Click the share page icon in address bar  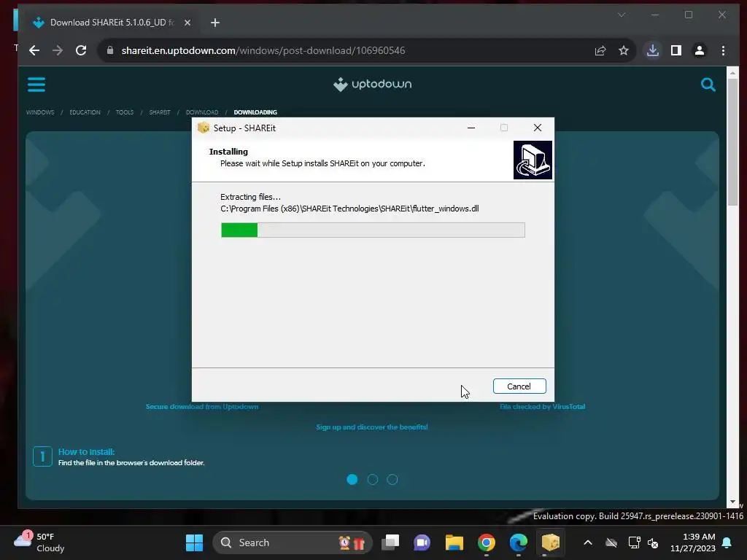point(600,50)
